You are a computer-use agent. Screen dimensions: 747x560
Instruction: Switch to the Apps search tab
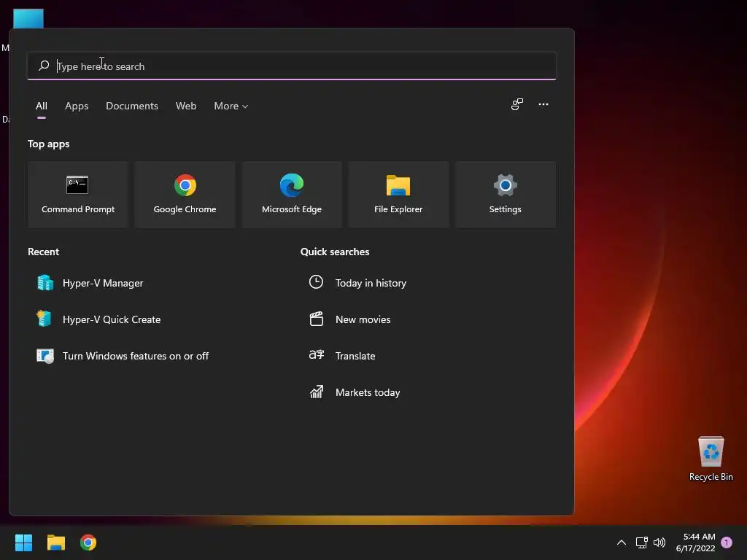click(x=77, y=106)
